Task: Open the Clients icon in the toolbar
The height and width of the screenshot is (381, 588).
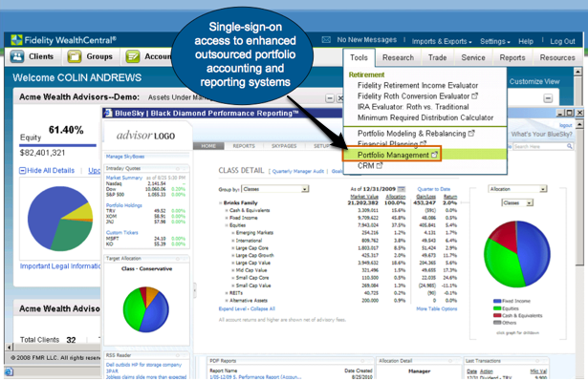Action: 17,56
